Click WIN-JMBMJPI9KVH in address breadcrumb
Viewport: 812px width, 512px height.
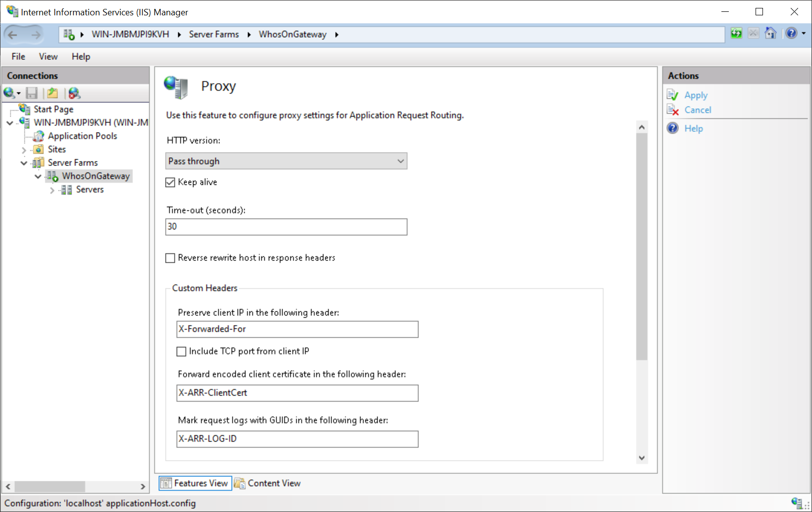pos(130,35)
